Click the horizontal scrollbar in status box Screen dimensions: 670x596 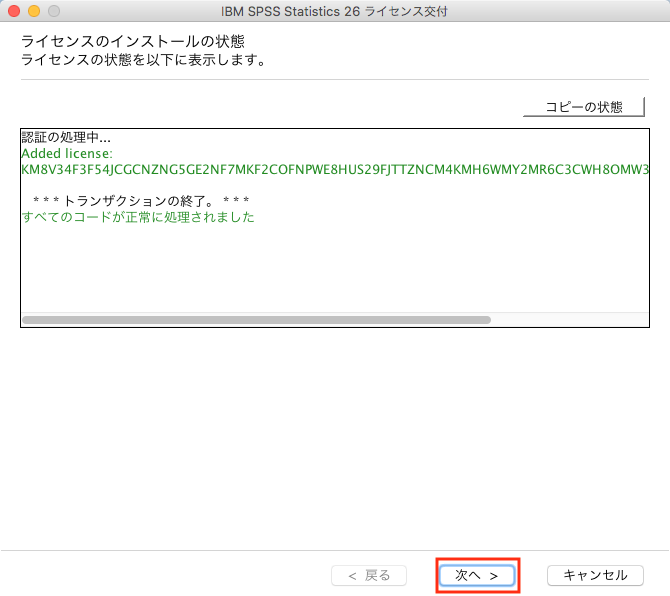(256, 320)
